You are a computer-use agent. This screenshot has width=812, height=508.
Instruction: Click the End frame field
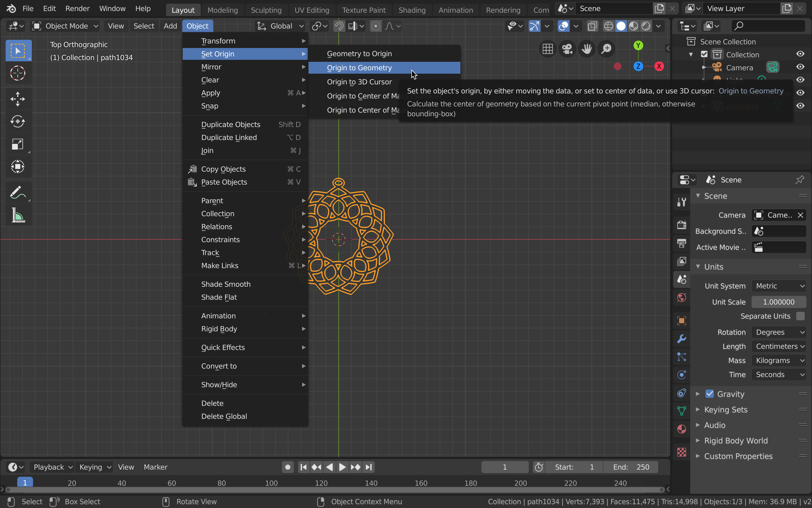(631, 467)
